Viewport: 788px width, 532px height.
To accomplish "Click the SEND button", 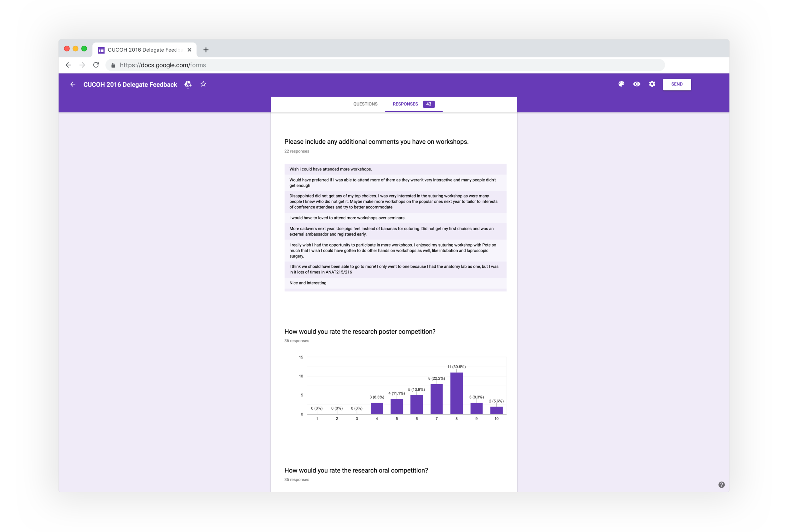I will (x=677, y=84).
